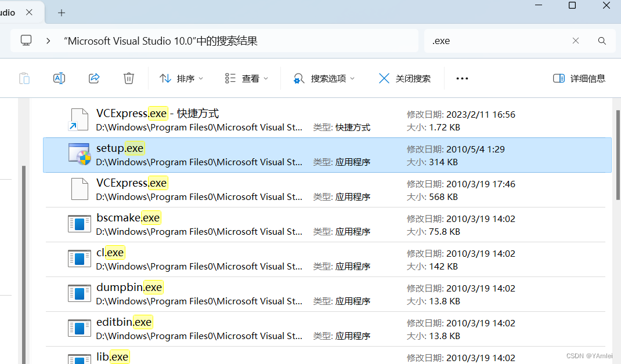Image resolution: width=621 pixels, height=364 pixels.
Task: Click the cl.exe file name
Action: (110, 253)
